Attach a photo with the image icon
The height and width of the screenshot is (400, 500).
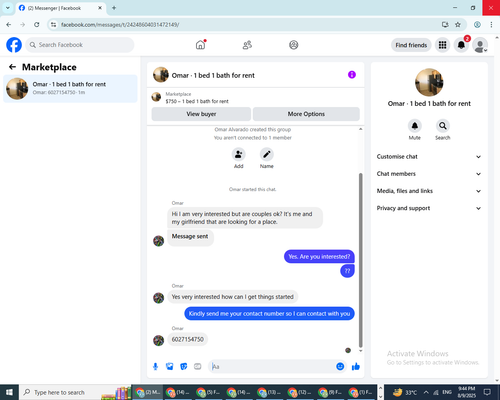(x=170, y=367)
